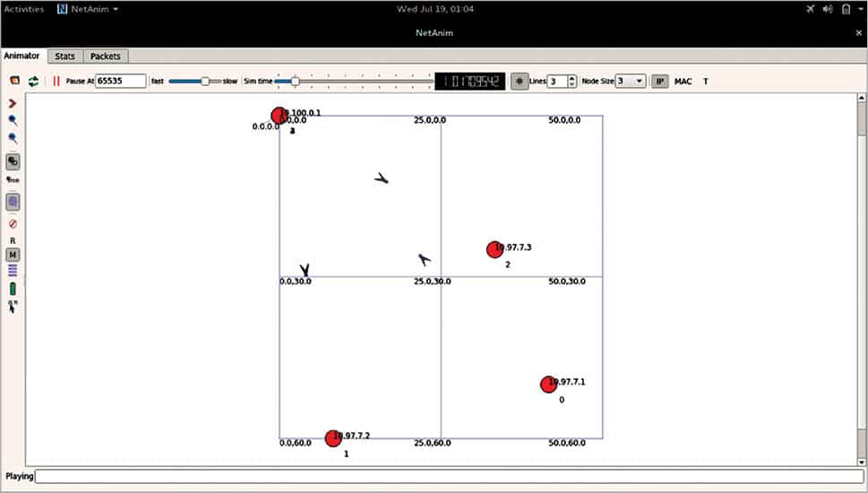The image size is (868, 493).
Task: Click the red step-forward chevron icon
Action: click(13, 104)
